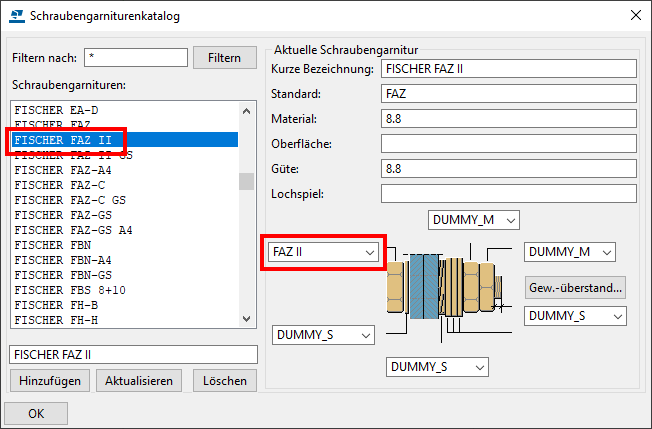Select FISCHER FAZ II list entry
Screen dimensions: 652x429
coord(125,140)
